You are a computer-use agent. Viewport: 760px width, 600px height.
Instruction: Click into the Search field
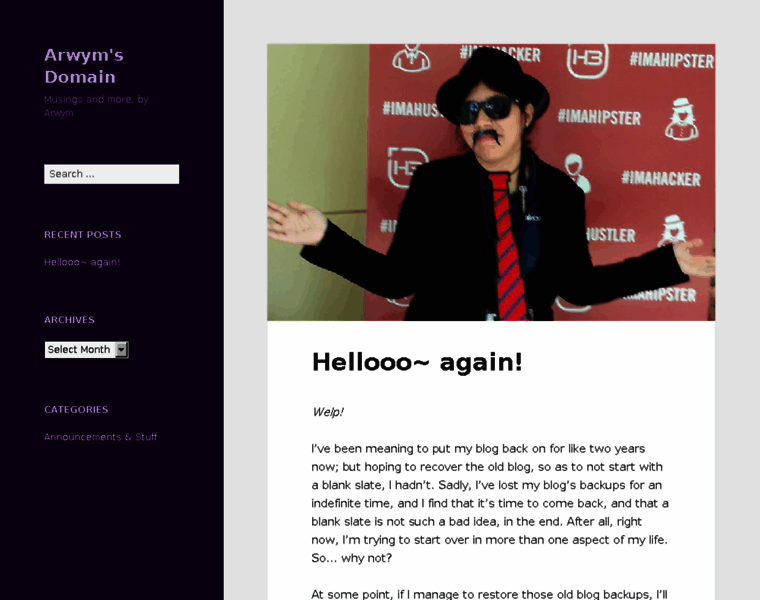pos(111,174)
